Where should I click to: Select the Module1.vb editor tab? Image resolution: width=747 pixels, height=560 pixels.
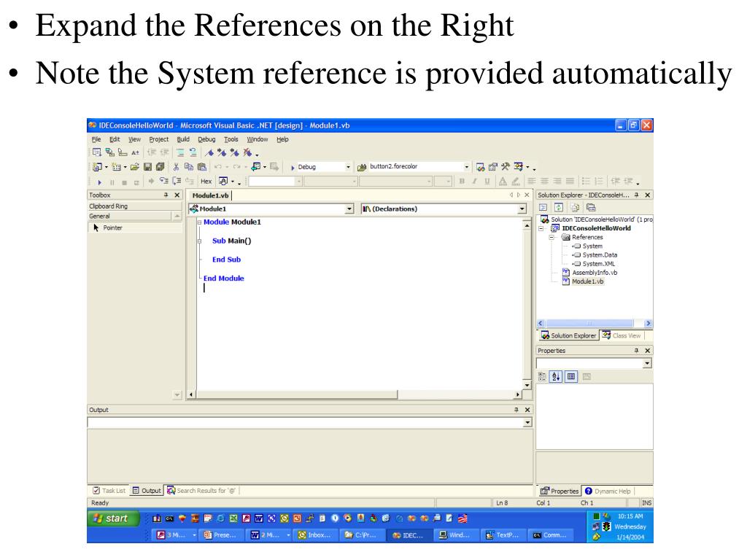point(210,195)
